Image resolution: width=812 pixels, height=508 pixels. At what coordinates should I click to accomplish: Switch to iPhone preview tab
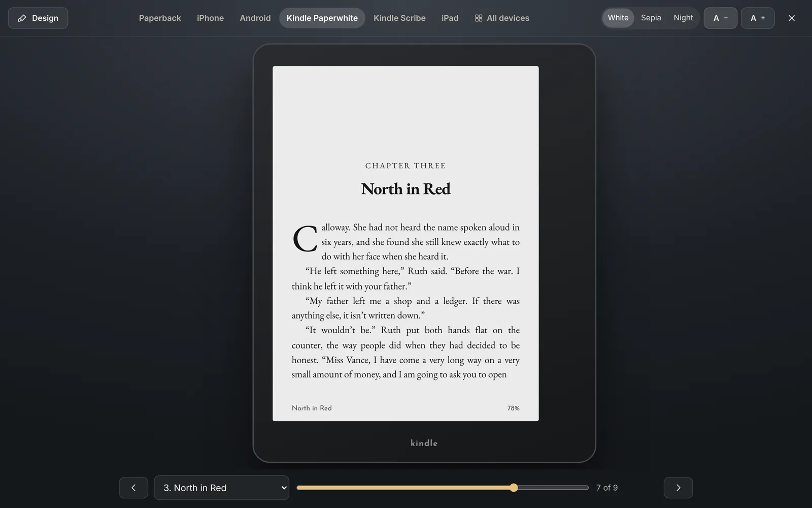(x=210, y=18)
